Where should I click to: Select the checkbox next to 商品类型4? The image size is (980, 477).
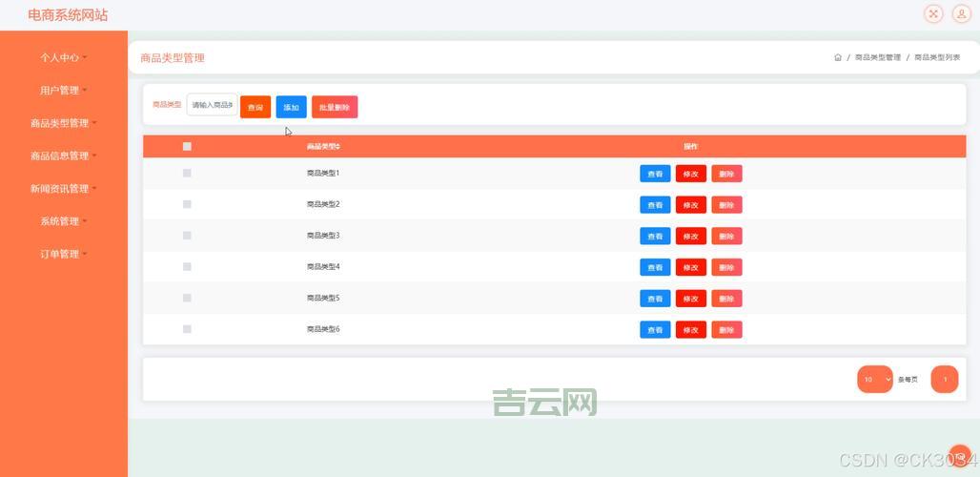187,267
